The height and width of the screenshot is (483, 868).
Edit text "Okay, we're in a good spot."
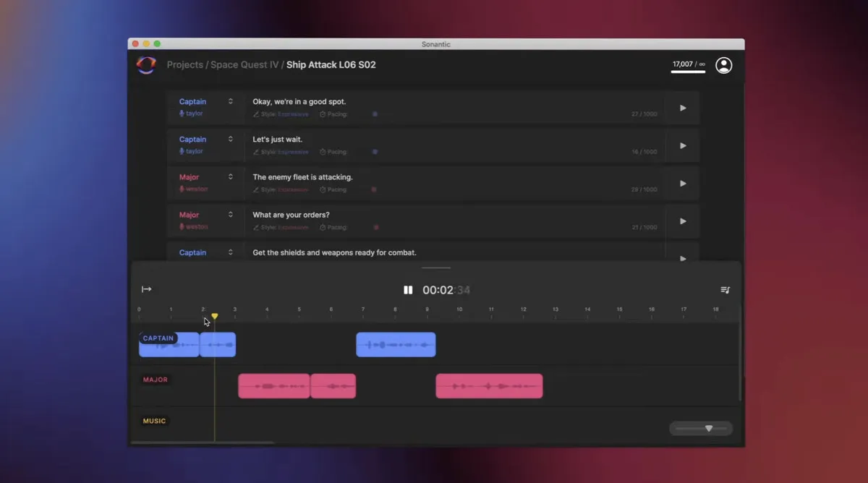pyautogui.click(x=299, y=102)
